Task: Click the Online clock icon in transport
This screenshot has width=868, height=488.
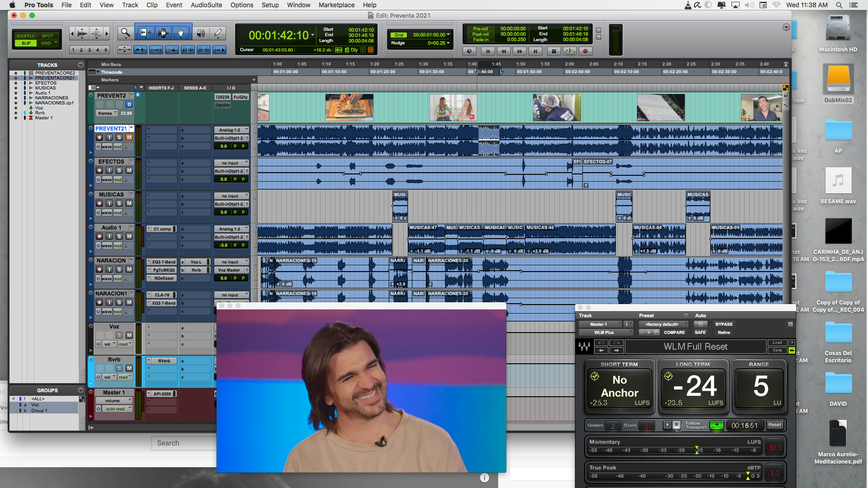Action: 469,51
